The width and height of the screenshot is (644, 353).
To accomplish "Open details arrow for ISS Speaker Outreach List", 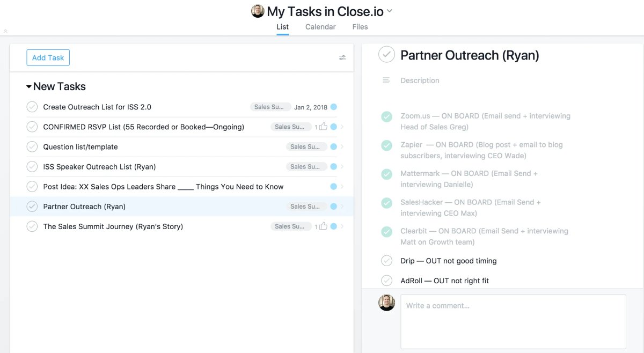I will coord(342,167).
